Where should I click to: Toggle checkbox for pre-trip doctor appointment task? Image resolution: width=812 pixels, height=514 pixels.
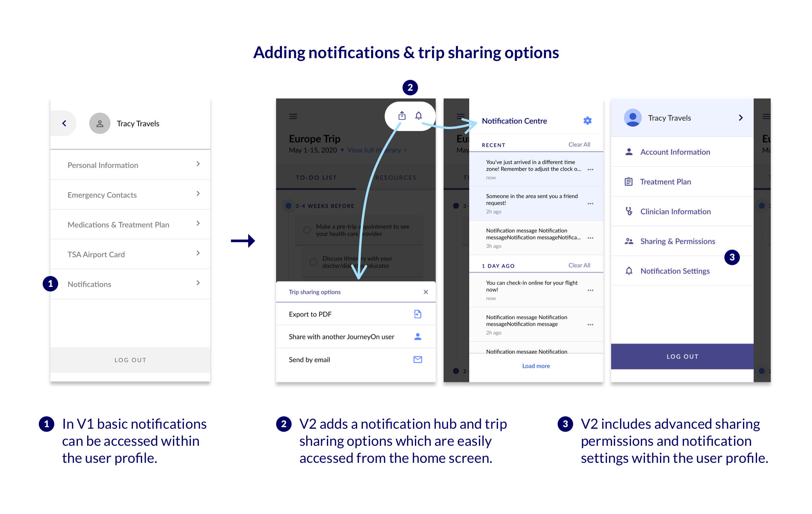[x=307, y=231]
